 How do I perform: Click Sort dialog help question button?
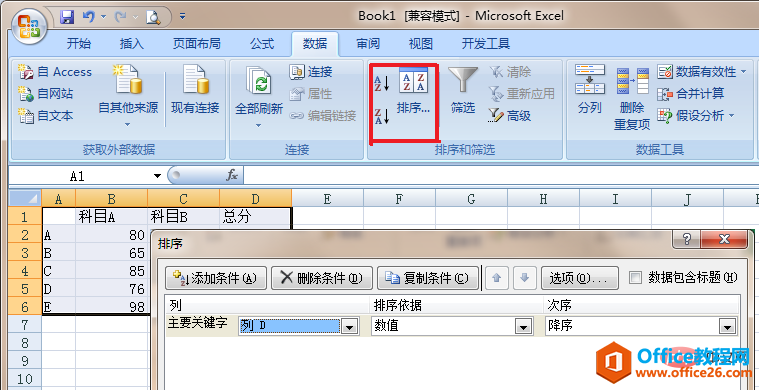coord(686,239)
